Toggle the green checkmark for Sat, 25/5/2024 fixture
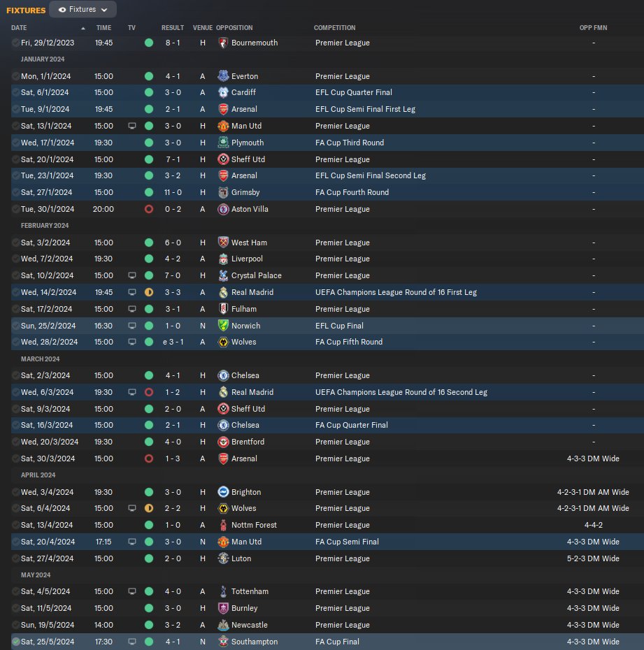Image resolution: width=644 pixels, height=650 pixels. point(15,642)
